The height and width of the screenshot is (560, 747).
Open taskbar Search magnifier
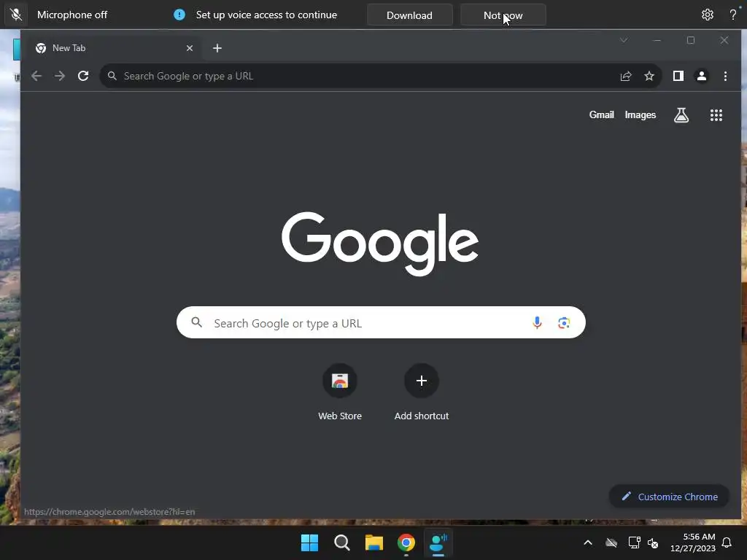click(x=341, y=542)
